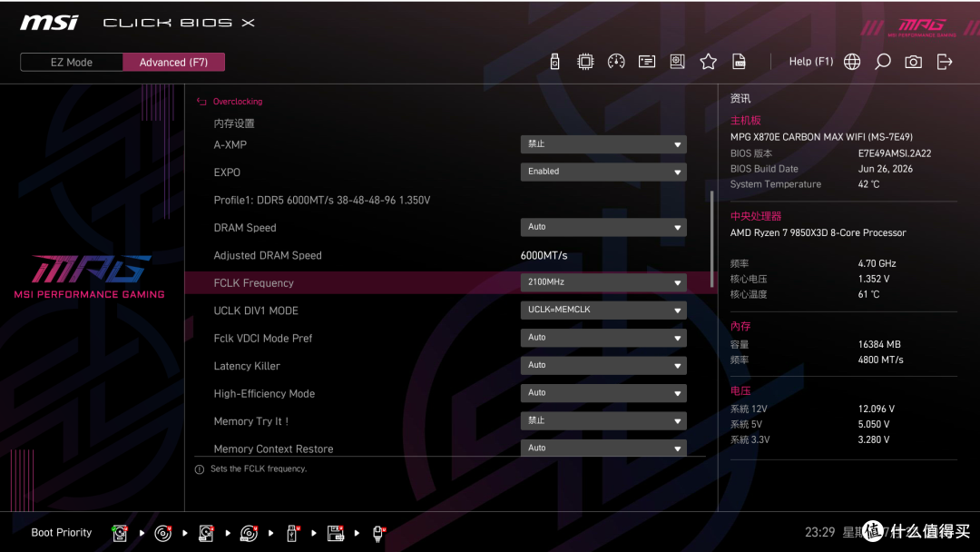Click the Memory Try It ! label
The width and height of the screenshot is (980, 552).
click(x=251, y=421)
